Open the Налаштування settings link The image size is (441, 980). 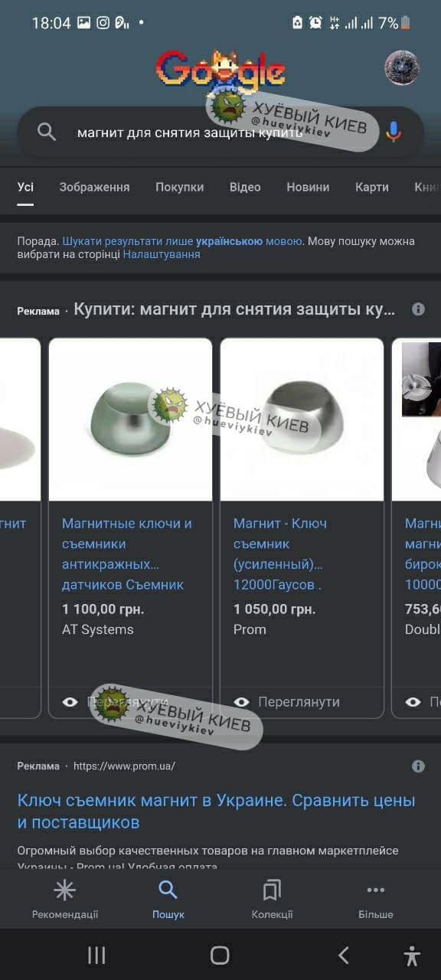(x=162, y=254)
